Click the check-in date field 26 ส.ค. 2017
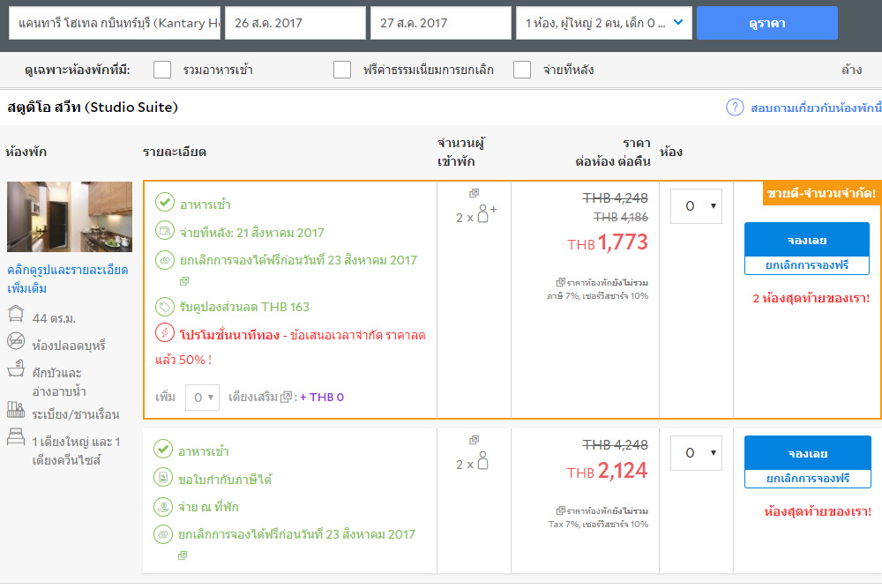Image resolution: width=882 pixels, height=588 pixels. coord(295,23)
